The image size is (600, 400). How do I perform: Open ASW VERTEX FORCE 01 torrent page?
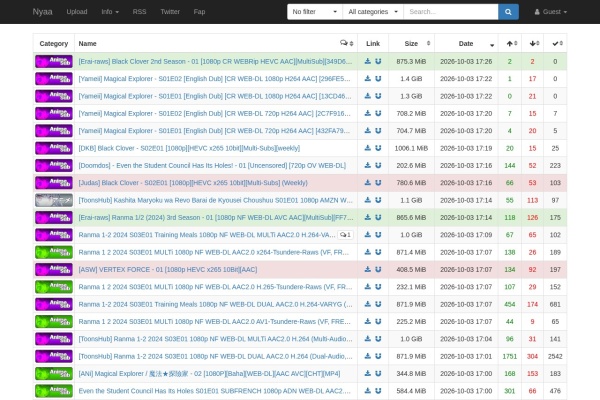click(x=168, y=269)
